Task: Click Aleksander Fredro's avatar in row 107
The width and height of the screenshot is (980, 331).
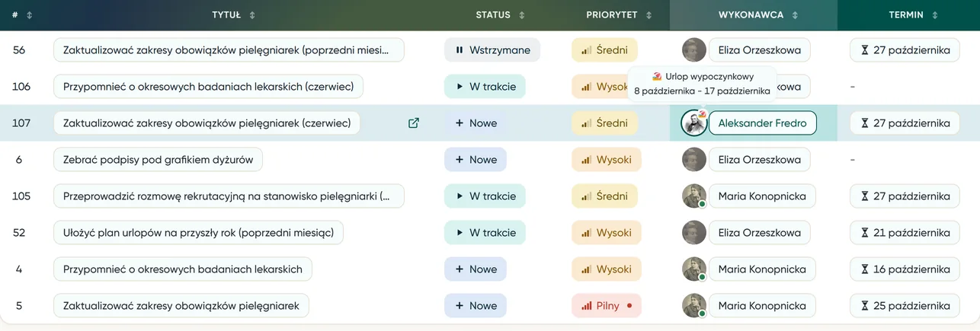Action: 694,123
